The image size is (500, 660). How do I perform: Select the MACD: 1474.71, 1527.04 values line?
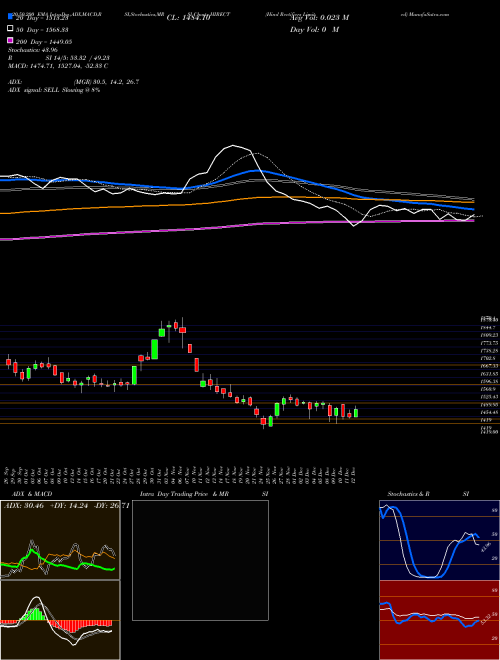(58, 66)
